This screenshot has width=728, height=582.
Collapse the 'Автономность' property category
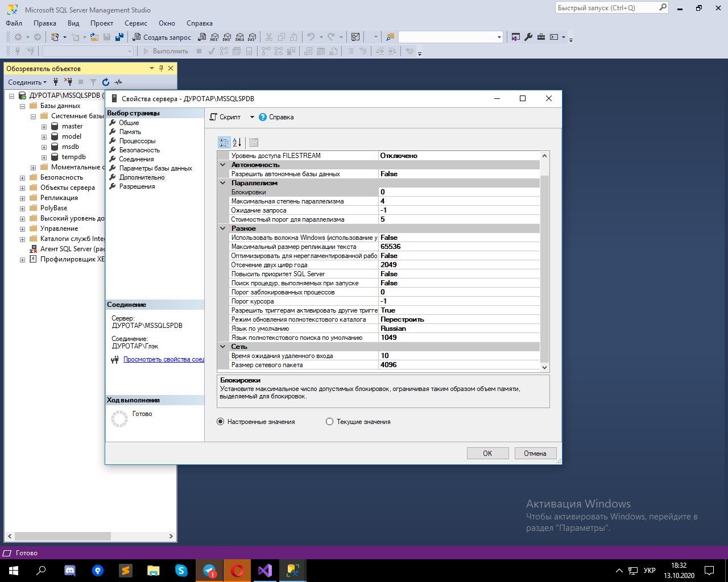(x=223, y=165)
